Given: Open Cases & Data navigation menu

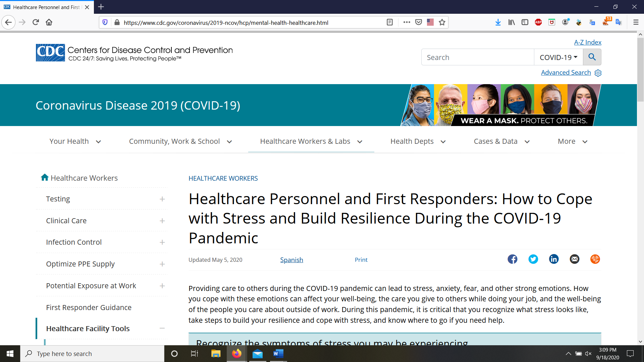Looking at the screenshot, I should coord(501,141).
